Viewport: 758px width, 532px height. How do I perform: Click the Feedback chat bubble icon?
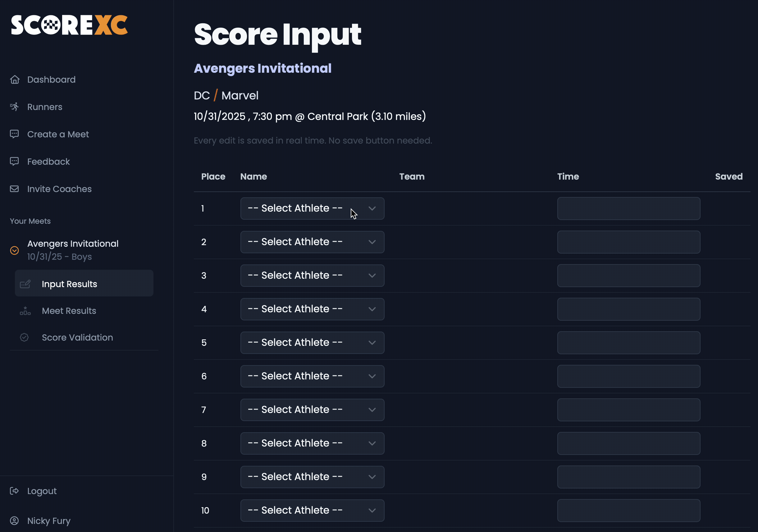pos(15,162)
